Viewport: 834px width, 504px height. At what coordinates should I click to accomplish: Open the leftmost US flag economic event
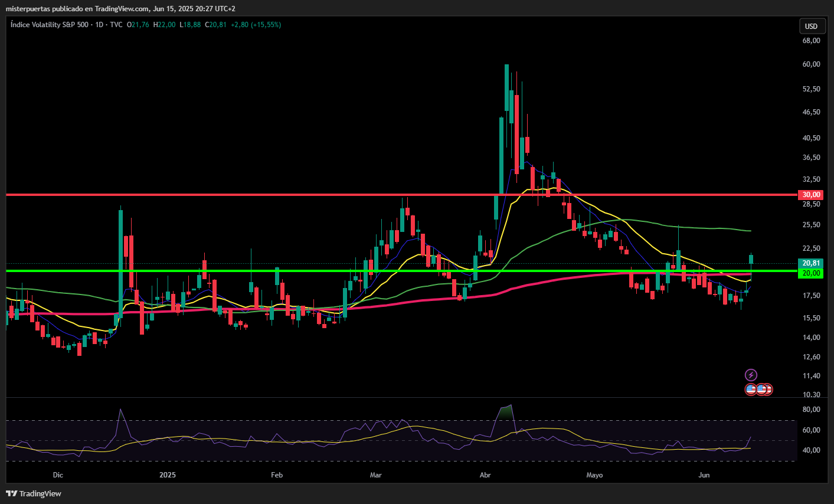(x=751, y=390)
